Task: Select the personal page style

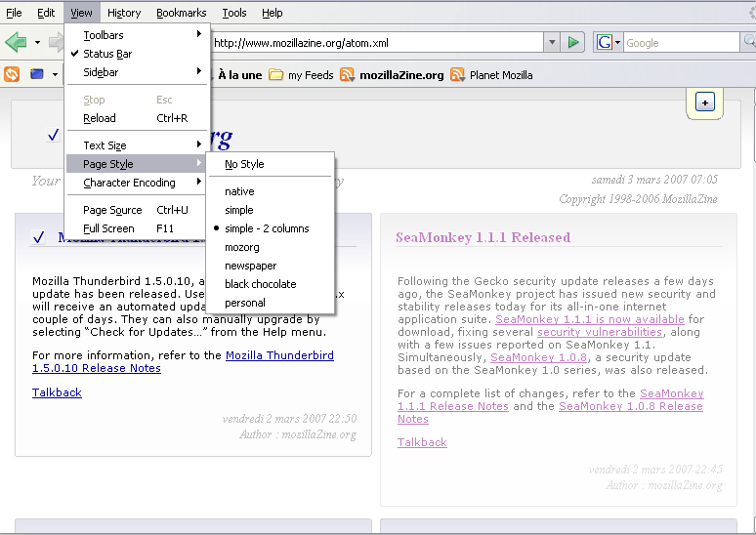Action: tap(270, 303)
